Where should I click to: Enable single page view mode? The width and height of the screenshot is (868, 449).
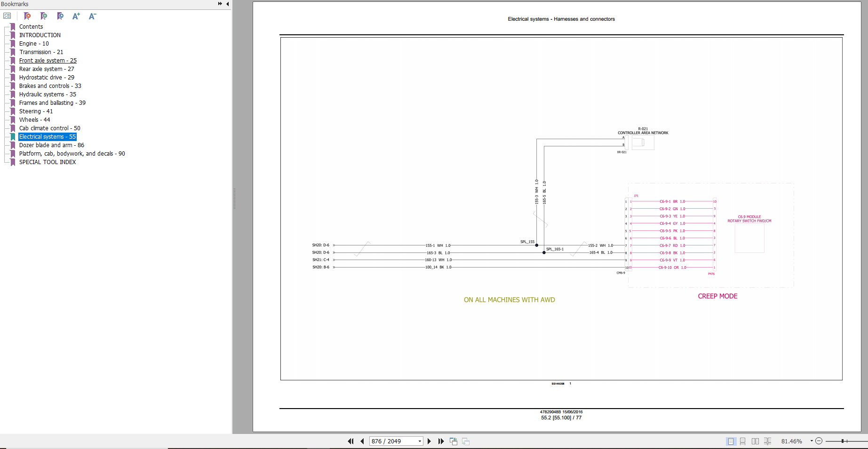[730, 441]
